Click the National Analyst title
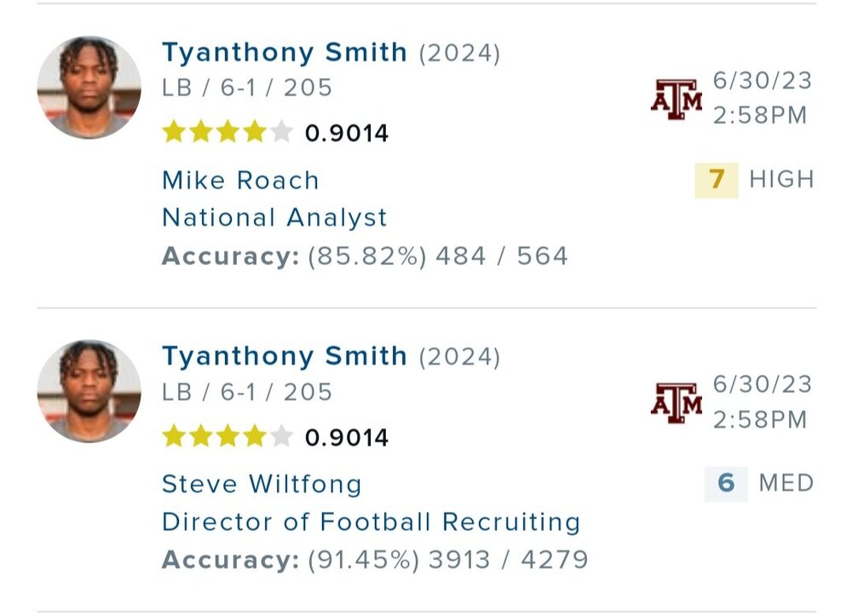Viewport: 852px width, 616px height. coord(274,218)
